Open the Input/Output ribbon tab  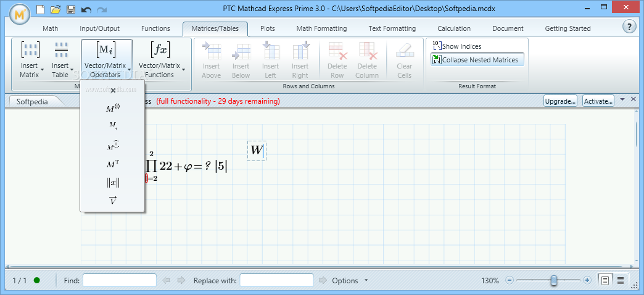(x=100, y=28)
